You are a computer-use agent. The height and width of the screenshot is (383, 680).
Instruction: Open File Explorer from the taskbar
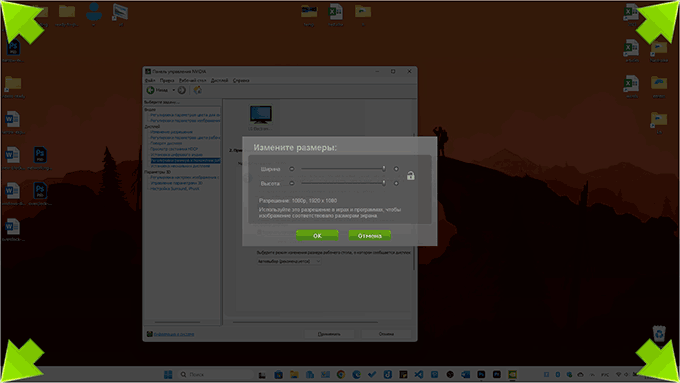(x=294, y=375)
